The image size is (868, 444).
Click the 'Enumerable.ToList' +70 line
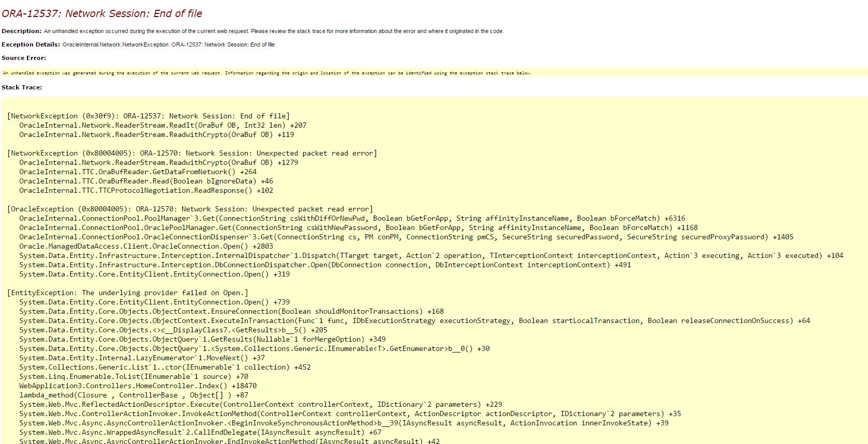tap(134, 377)
